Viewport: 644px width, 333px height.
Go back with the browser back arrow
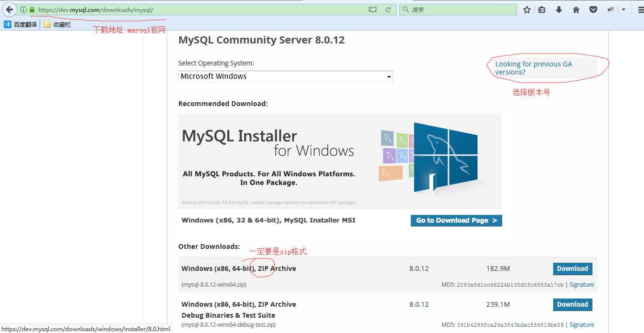pyautogui.click(x=9, y=10)
